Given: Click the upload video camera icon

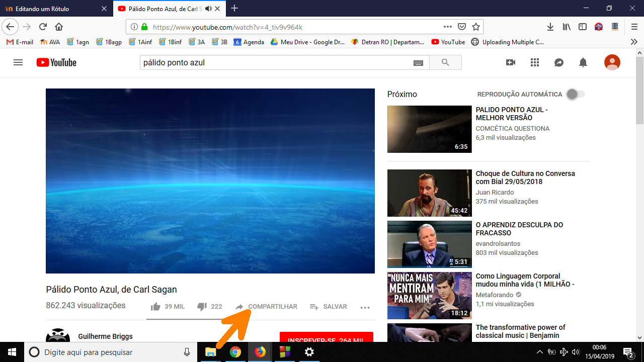Looking at the screenshot, I should 511,62.
